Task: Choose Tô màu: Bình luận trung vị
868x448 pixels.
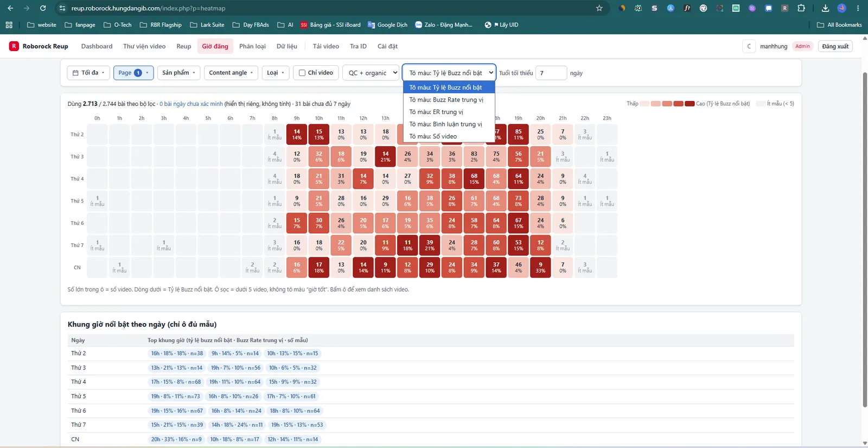Action: 449,124
